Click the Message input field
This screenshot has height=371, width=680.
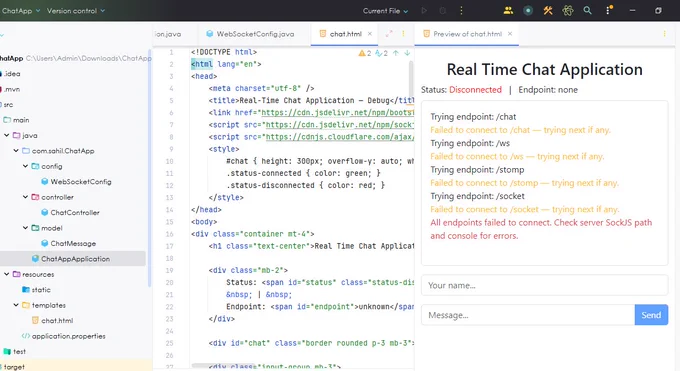tap(528, 315)
